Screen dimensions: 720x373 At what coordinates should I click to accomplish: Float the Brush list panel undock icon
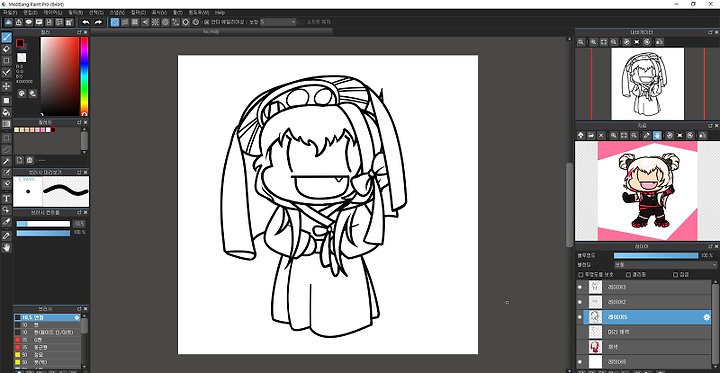point(79,309)
